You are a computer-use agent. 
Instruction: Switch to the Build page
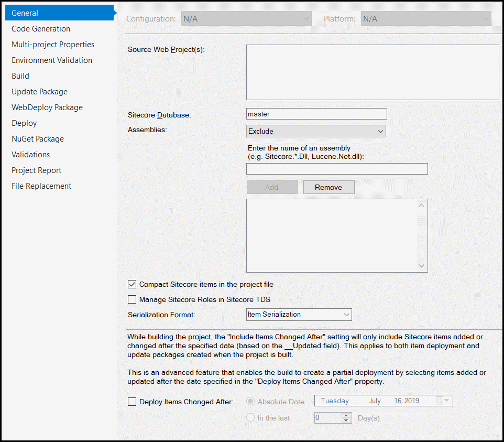[20, 76]
